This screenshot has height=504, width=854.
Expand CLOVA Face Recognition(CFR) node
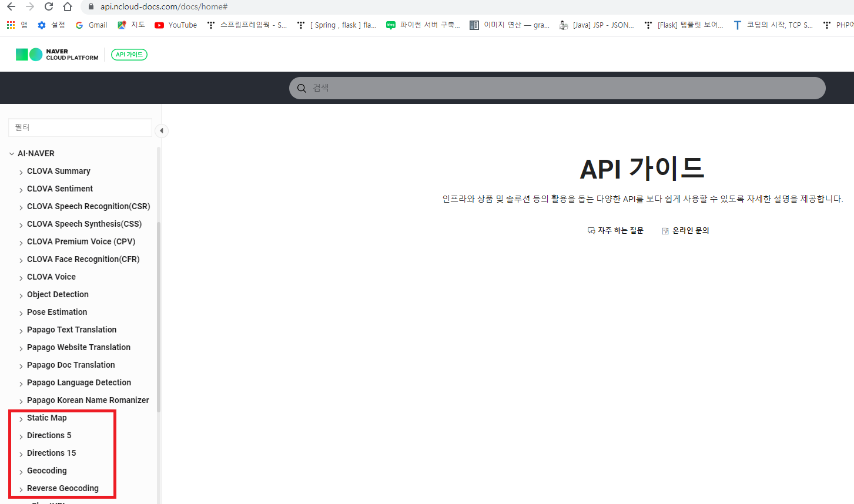tap(21, 260)
